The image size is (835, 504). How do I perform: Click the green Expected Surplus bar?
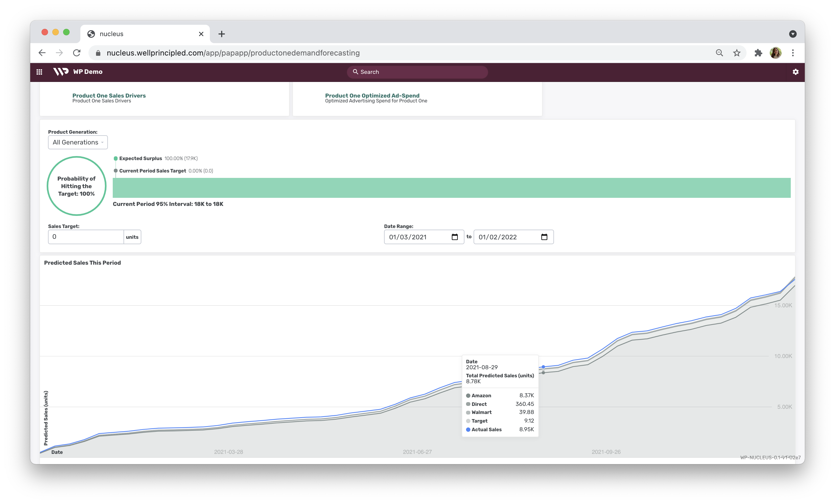tap(451, 188)
